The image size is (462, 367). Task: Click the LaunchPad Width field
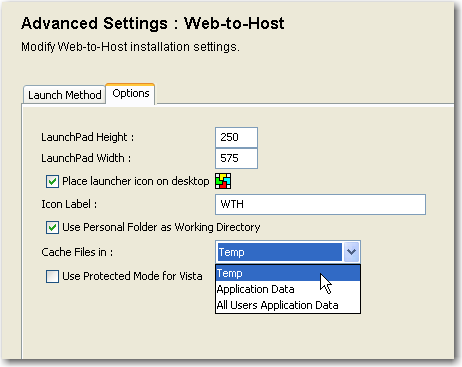coord(236,158)
